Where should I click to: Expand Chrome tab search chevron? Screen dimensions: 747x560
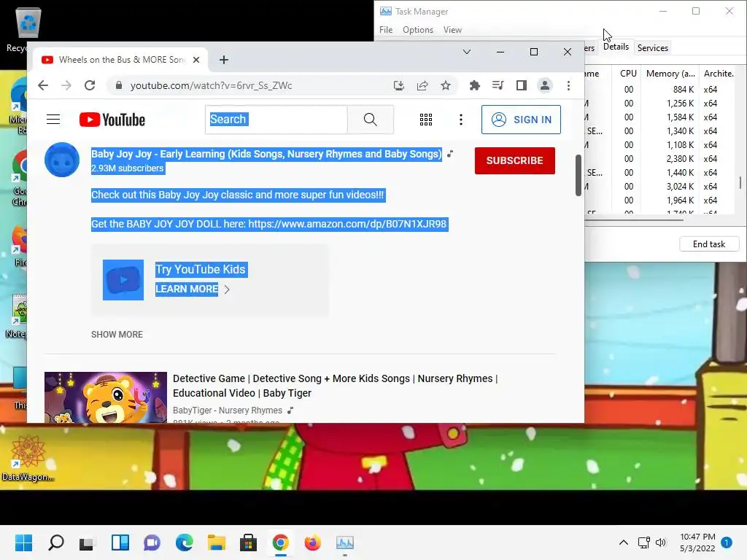(467, 52)
